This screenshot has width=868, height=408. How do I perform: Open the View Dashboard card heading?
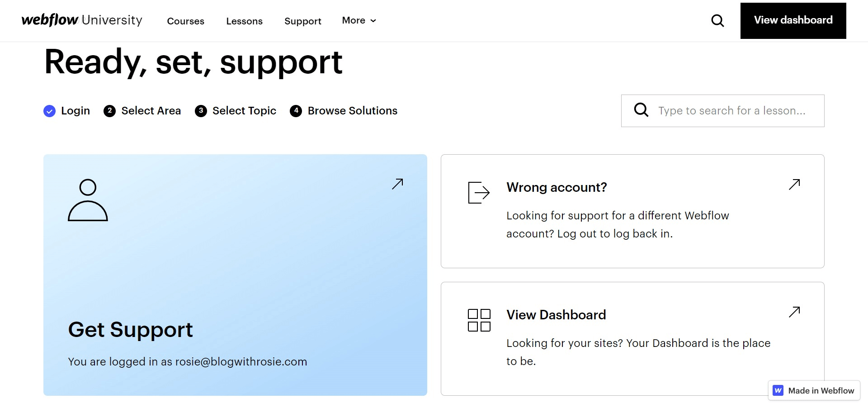(x=556, y=315)
